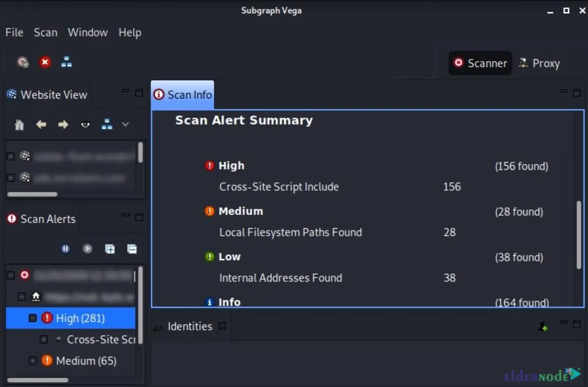Expand the first blurred site in Website View
The width and height of the screenshot is (588, 387).
(x=10, y=156)
